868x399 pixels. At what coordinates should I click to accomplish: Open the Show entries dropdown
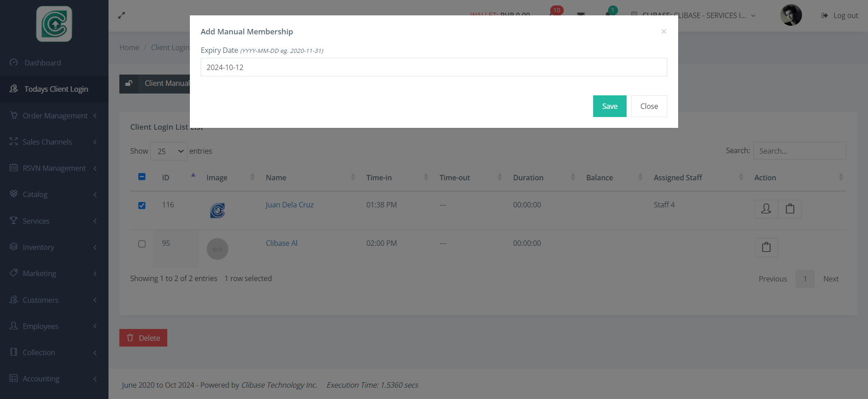click(x=169, y=151)
